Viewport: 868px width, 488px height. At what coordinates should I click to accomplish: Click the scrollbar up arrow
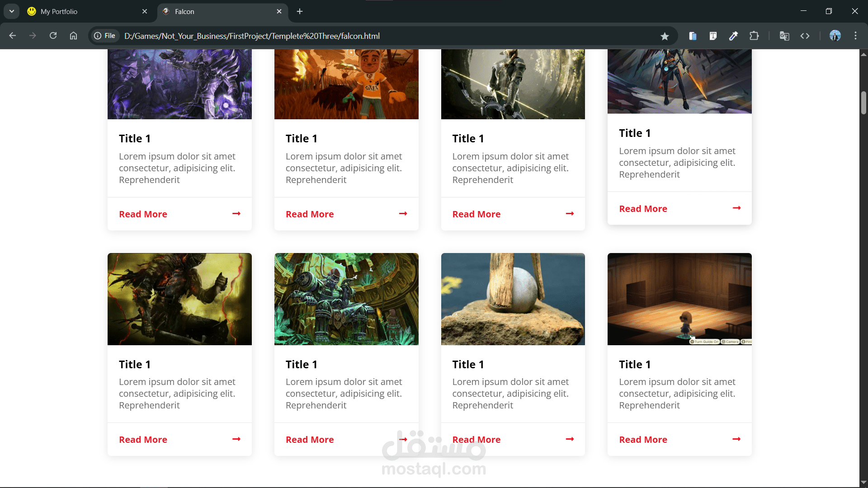(x=863, y=54)
